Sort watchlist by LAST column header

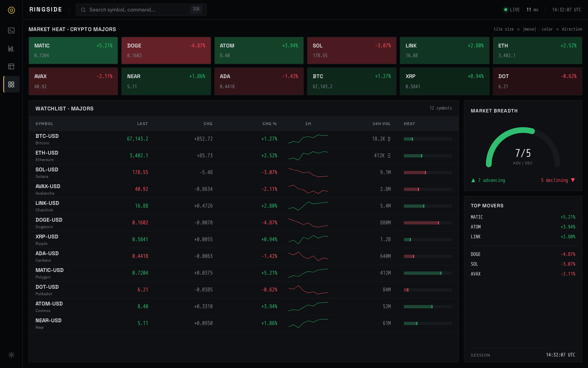coord(142,124)
